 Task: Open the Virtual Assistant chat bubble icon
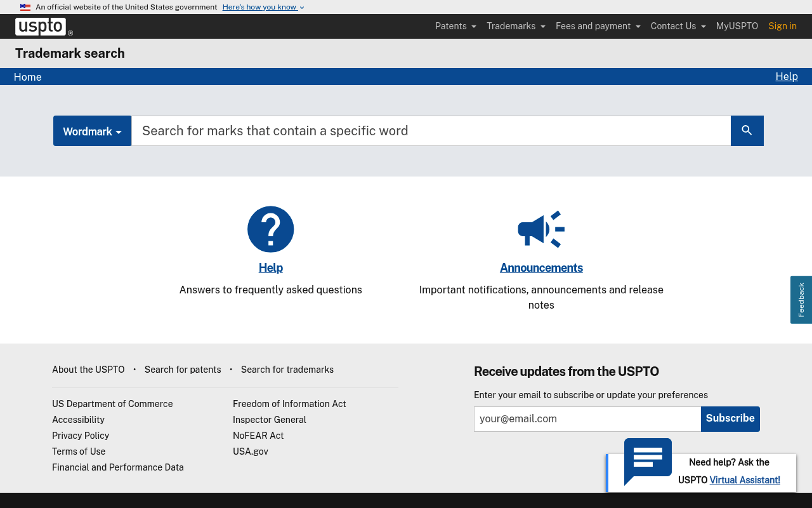(x=648, y=461)
